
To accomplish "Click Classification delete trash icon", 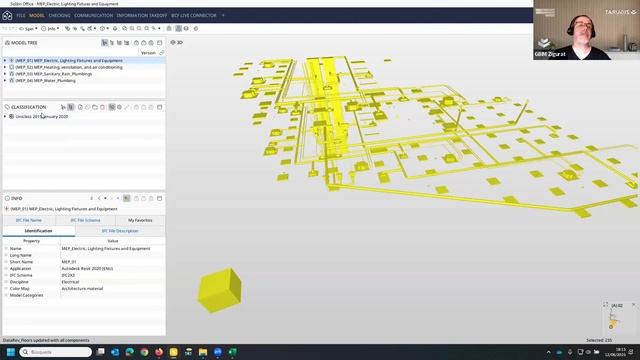I will (x=102, y=107).
